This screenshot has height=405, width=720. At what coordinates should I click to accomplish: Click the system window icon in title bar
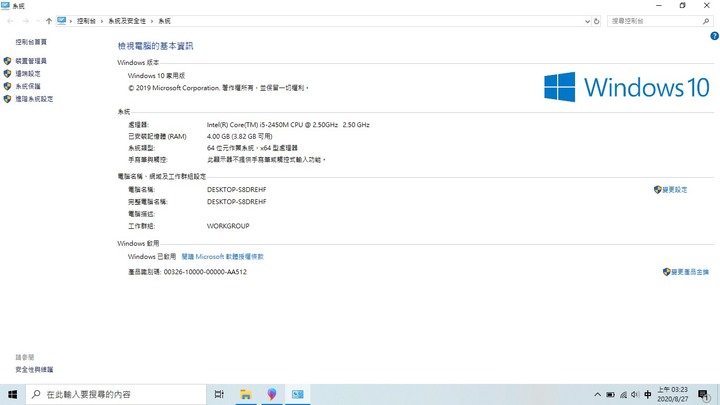5,6
